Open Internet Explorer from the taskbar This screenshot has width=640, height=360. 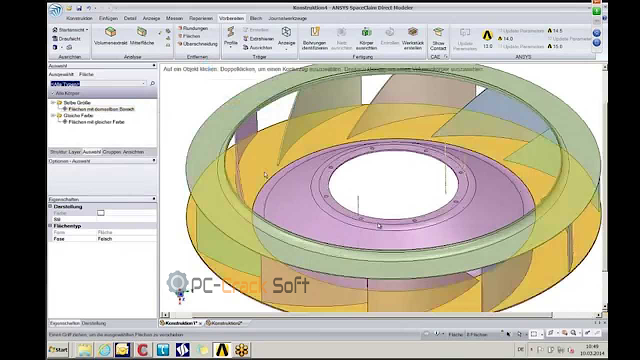pos(104,350)
